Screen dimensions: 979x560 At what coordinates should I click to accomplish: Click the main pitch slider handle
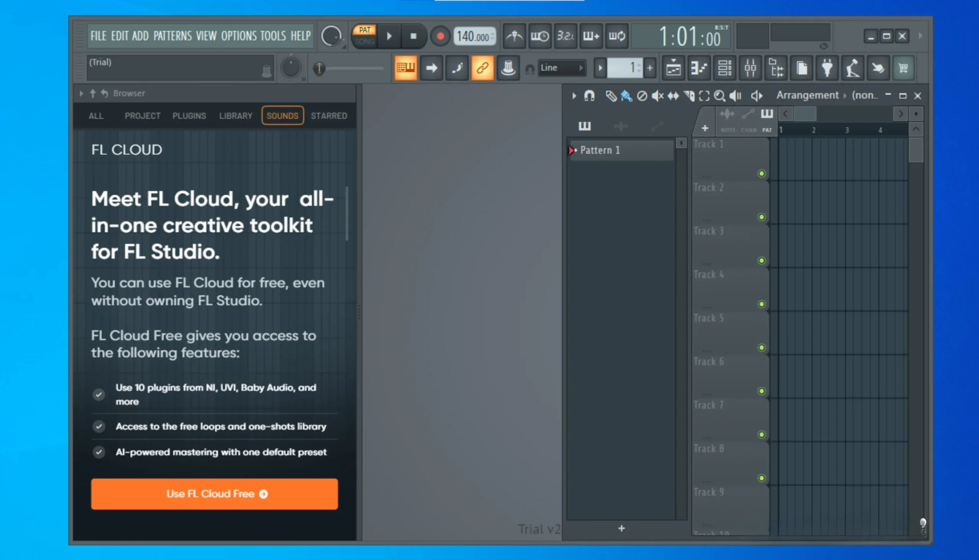tap(319, 68)
